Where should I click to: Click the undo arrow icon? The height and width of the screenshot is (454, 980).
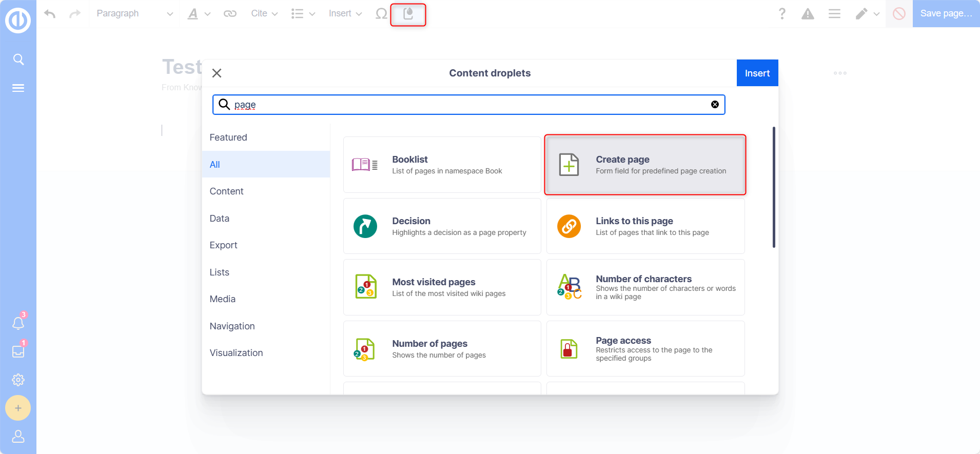click(50, 14)
